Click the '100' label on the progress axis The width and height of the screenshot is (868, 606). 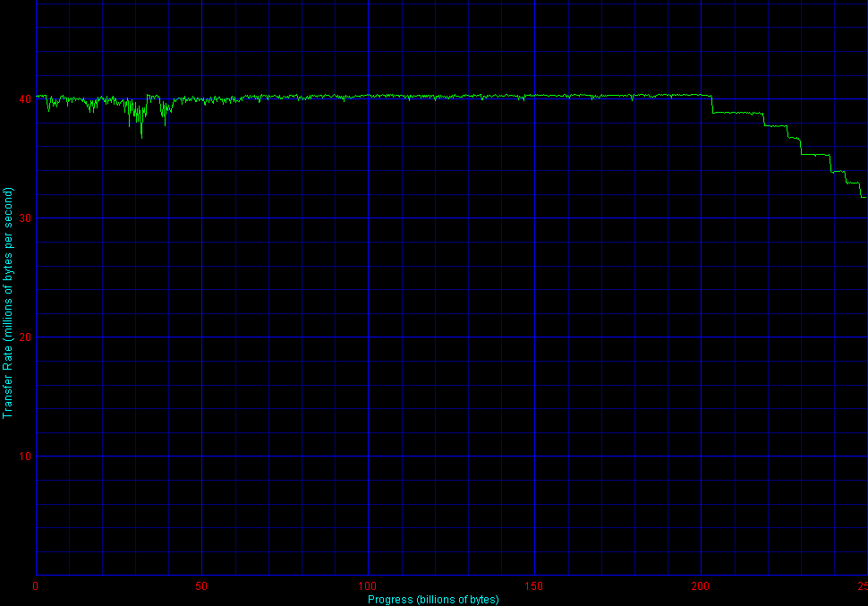click(x=368, y=586)
